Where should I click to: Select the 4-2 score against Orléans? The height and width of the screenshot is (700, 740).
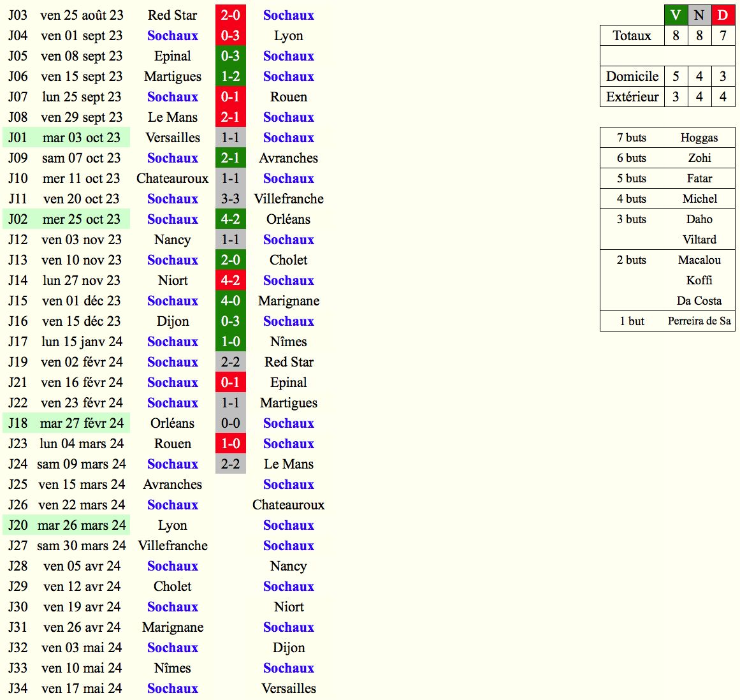tap(230, 219)
